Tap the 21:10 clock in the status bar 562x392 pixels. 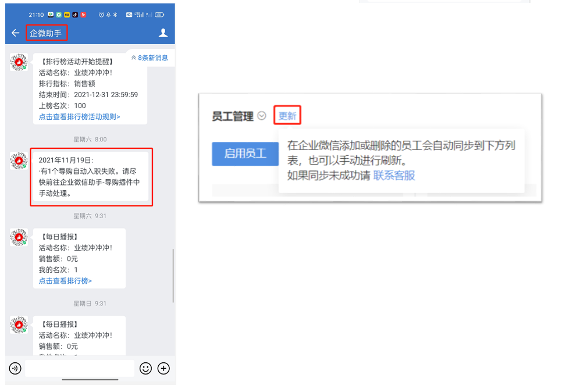(x=36, y=15)
